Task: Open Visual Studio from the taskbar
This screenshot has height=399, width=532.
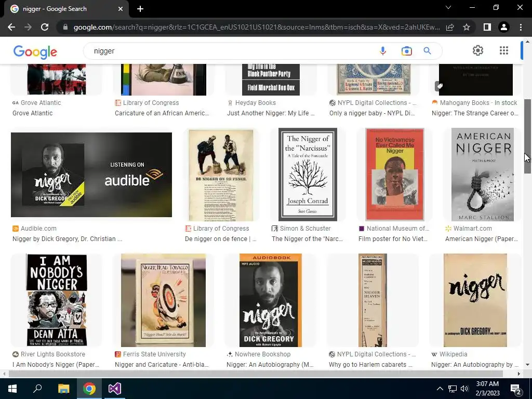Action: tap(115, 389)
